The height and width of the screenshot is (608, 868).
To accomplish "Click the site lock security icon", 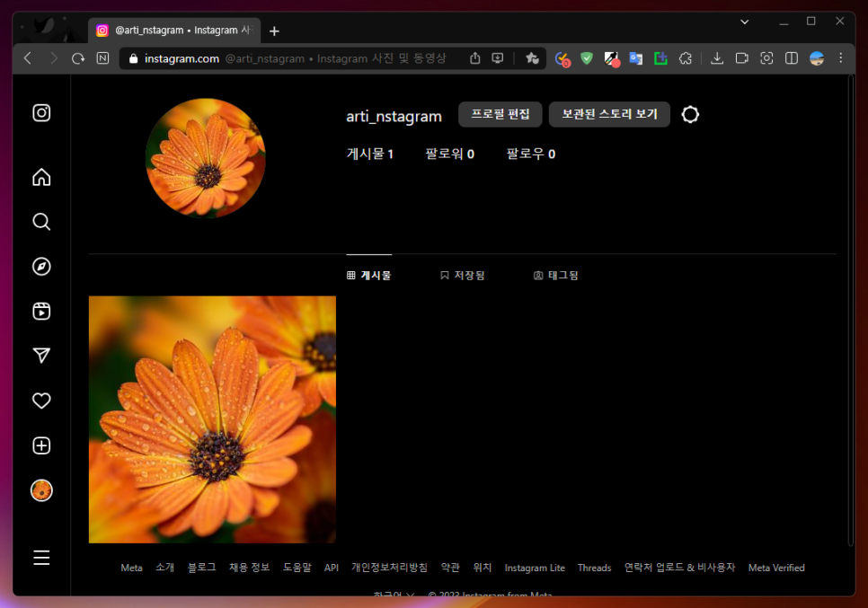I will 133,58.
